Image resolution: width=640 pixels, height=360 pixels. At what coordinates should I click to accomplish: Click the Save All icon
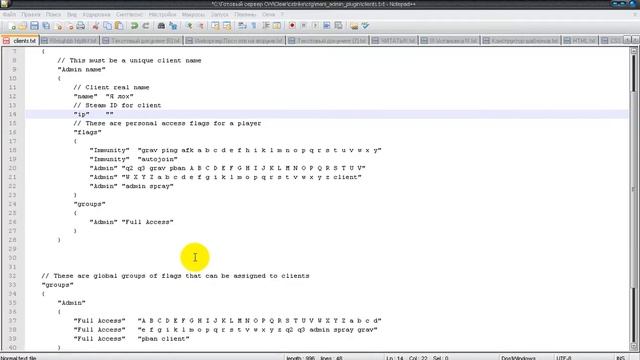(46, 26)
